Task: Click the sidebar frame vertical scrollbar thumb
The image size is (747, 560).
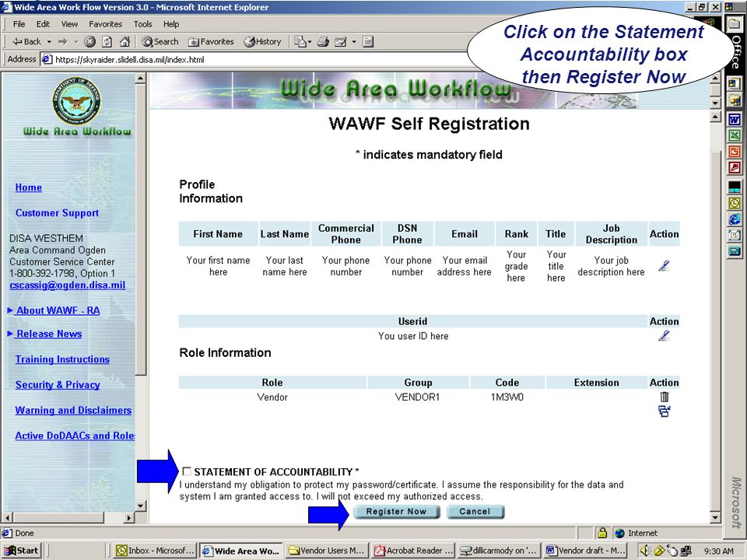Action: click(141, 230)
